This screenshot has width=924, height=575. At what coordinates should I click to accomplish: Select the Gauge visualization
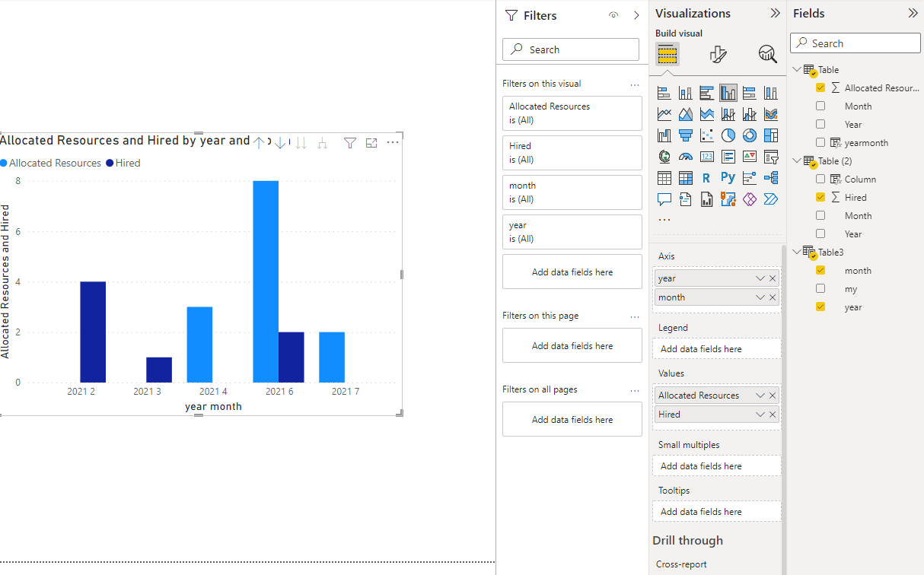coord(686,157)
